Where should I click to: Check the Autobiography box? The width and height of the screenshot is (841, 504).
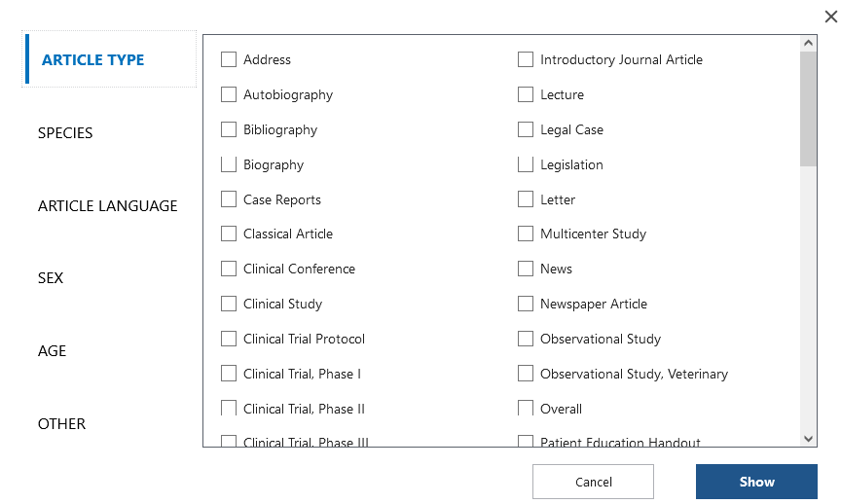pos(229,94)
